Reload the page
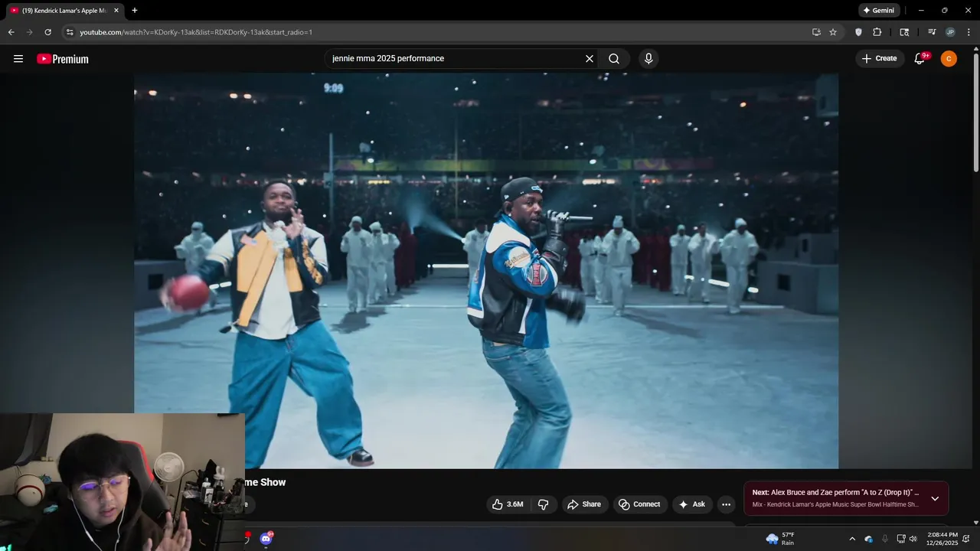This screenshot has height=551, width=980. click(47, 32)
